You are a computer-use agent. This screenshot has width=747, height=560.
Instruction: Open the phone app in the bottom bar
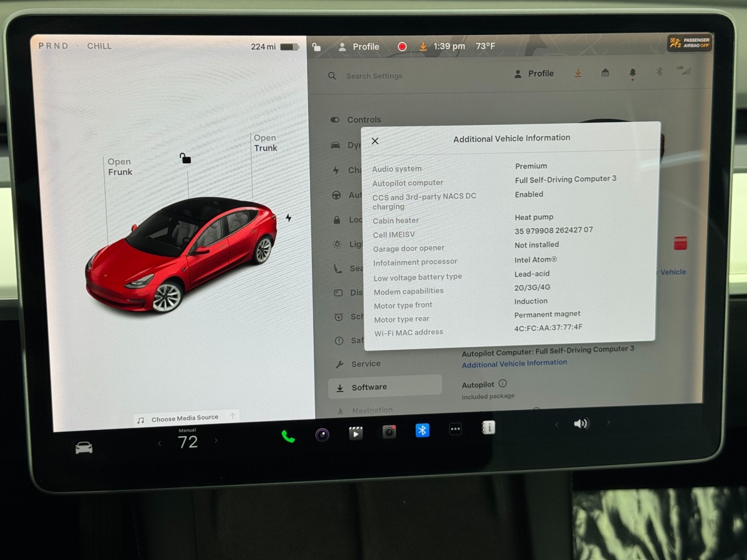(x=288, y=436)
